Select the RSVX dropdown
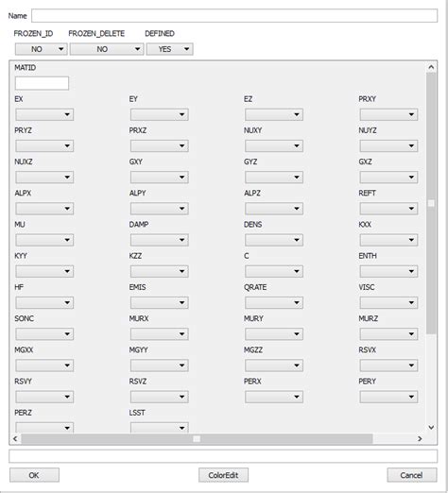 tap(388, 365)
